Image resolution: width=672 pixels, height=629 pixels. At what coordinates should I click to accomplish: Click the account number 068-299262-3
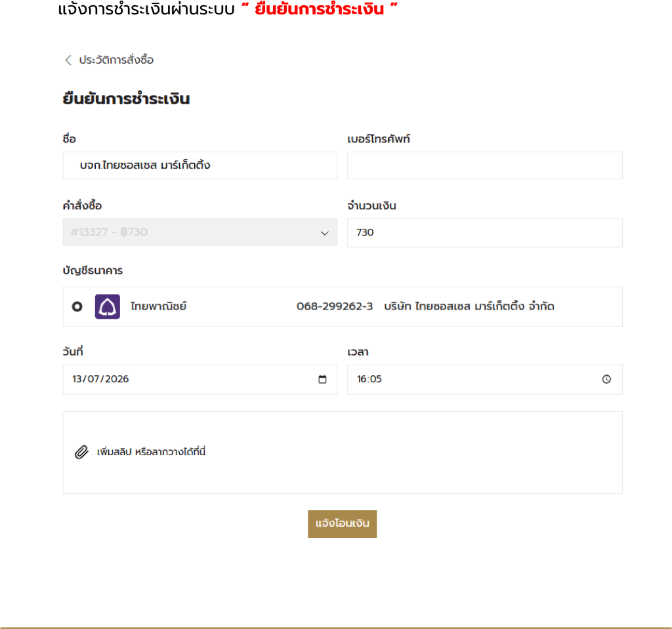pos(335,307)
